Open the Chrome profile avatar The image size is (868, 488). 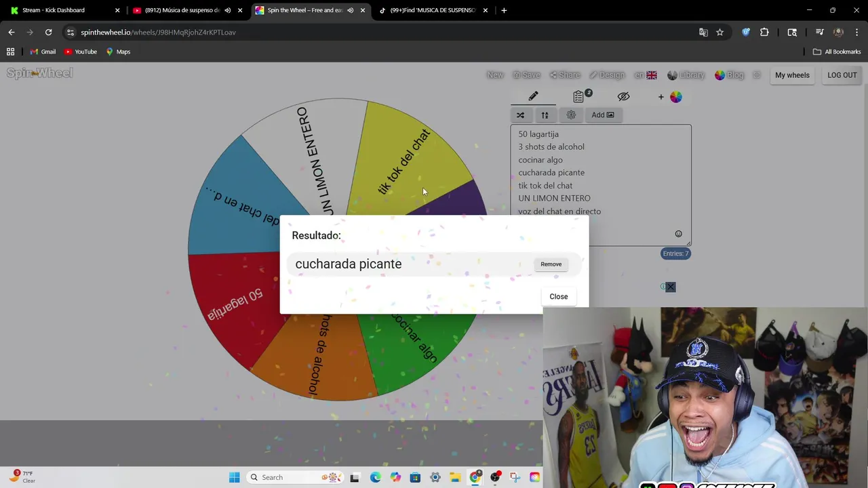(838, 32)
